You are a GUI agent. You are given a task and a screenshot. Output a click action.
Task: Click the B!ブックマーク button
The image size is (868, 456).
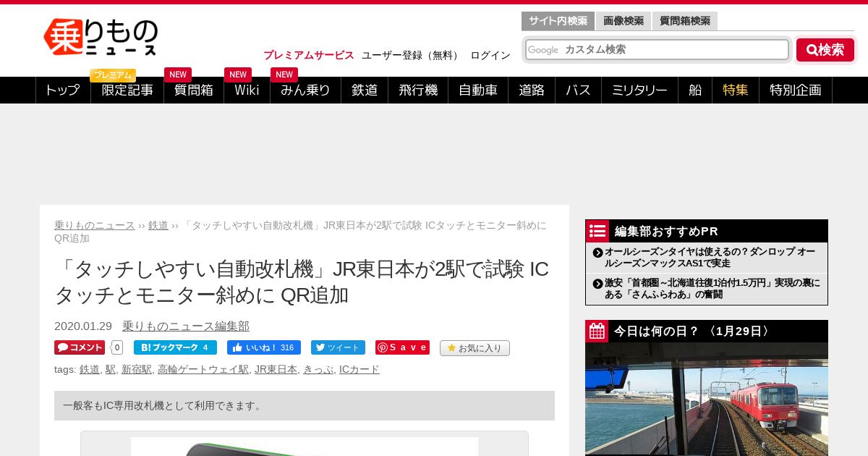click(x=175, y=347)
